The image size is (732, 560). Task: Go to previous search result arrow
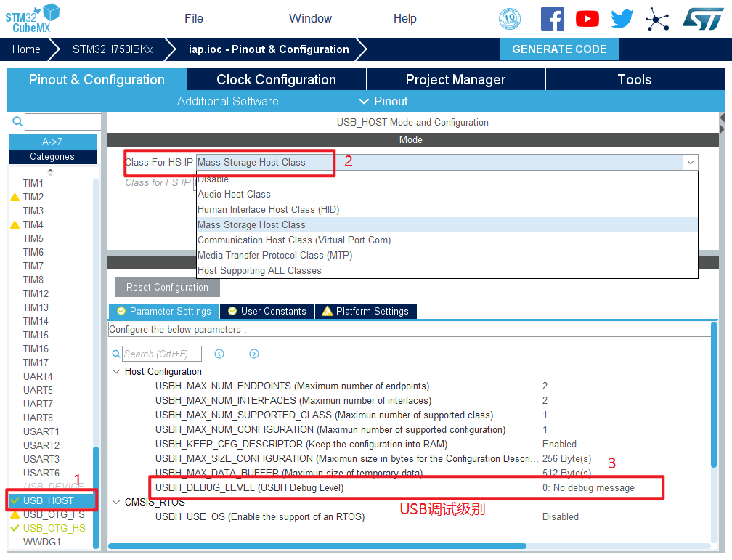coord(219,354)
